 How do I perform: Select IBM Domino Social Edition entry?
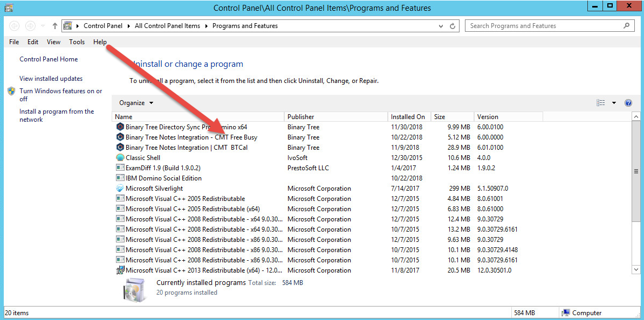click(163, 178)
